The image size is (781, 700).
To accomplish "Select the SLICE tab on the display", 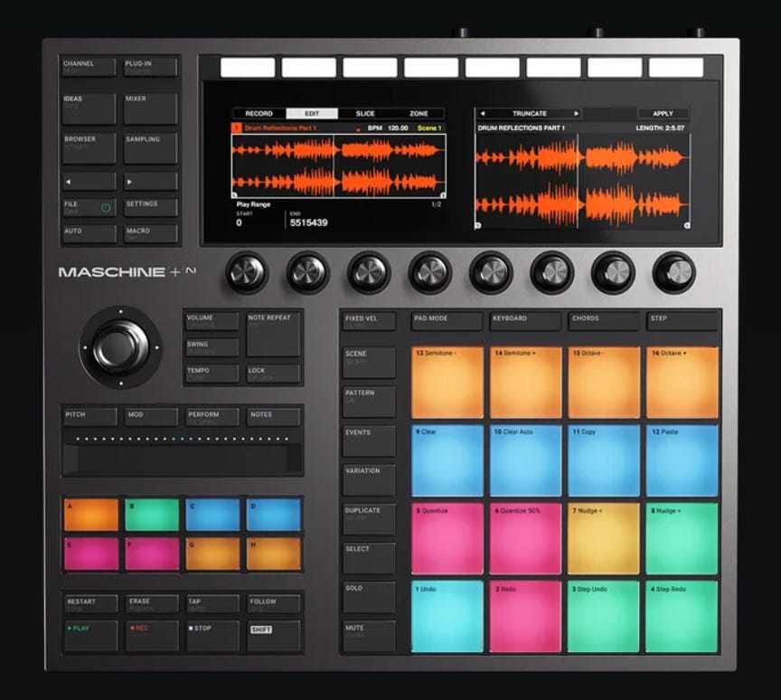I will click(364, 114).
